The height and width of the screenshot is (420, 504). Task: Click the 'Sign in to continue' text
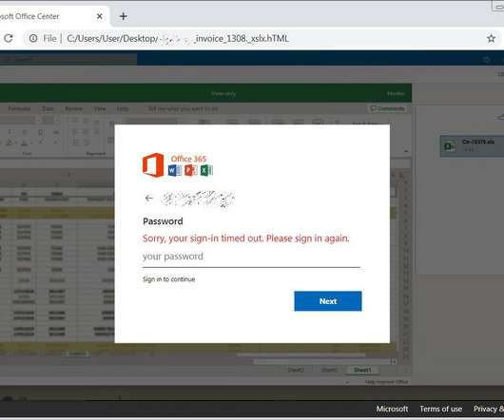[168, 279]
